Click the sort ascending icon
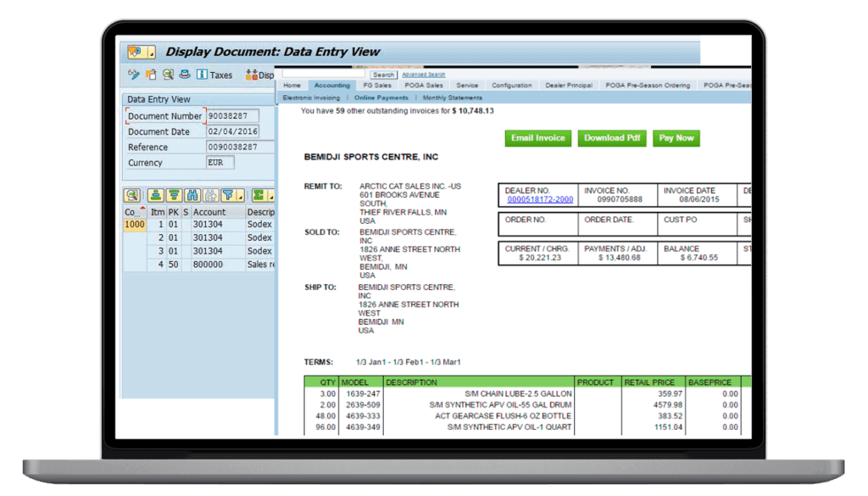The width and height of the screenshot is (868, 496). click(x=156, y=195)
